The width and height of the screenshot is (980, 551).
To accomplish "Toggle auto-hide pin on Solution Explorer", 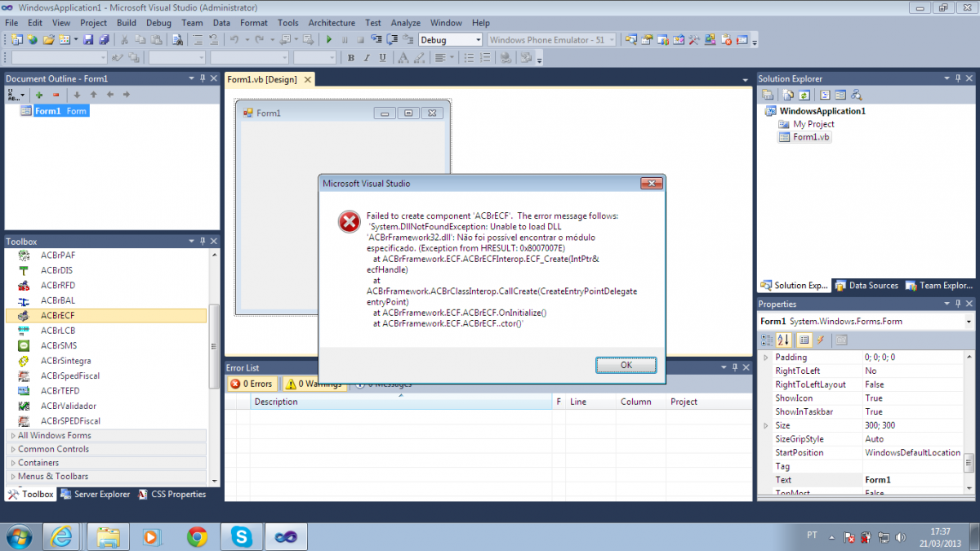I will pyautogui.click(x=958, y=78).
